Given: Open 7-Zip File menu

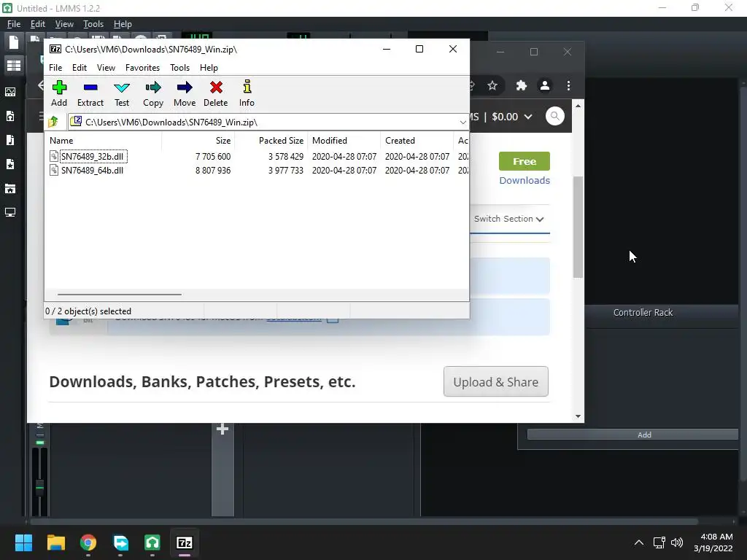Looking at the screenshot, I should click(55, 68).
